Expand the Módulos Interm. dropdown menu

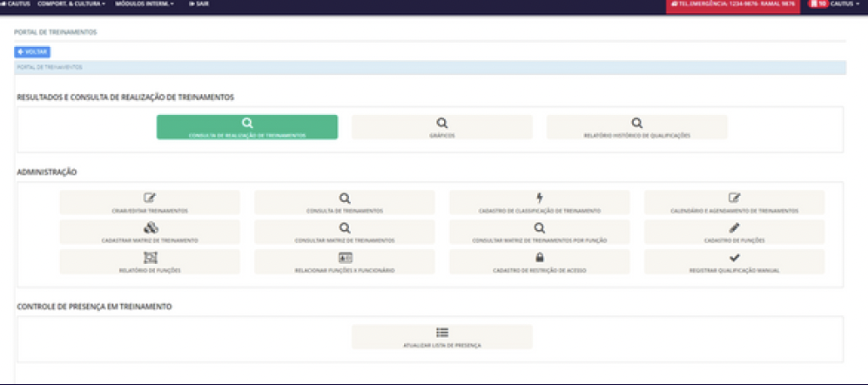[145, 4]
